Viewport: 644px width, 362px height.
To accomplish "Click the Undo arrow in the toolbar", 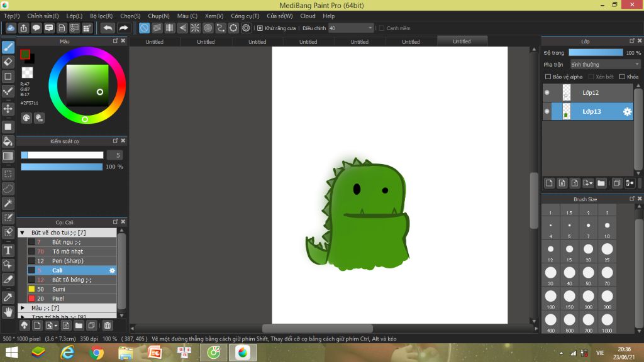I will pos(108,28).
